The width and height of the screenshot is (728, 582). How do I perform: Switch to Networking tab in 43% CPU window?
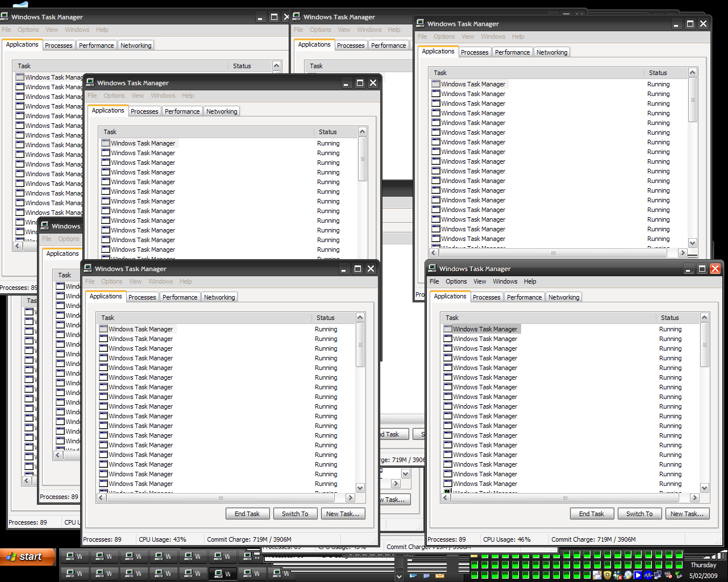point(219,297)
